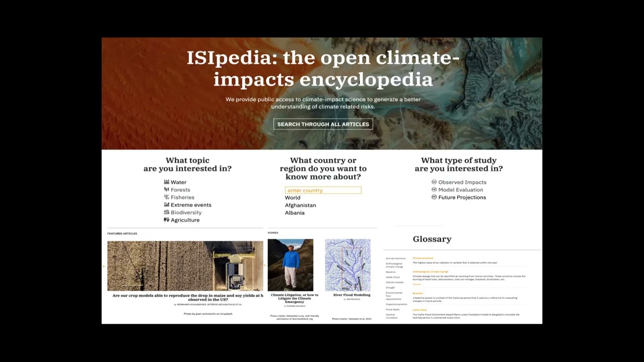Open the River Flood Modelling map thumbnail
Screen dimensions: 644x362
tap(348, 265)
